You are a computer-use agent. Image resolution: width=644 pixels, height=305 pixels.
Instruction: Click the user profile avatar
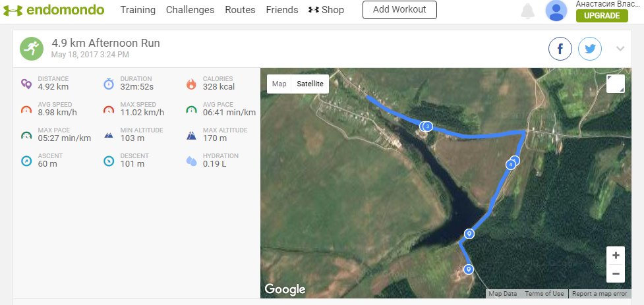[x=557, y=11]
